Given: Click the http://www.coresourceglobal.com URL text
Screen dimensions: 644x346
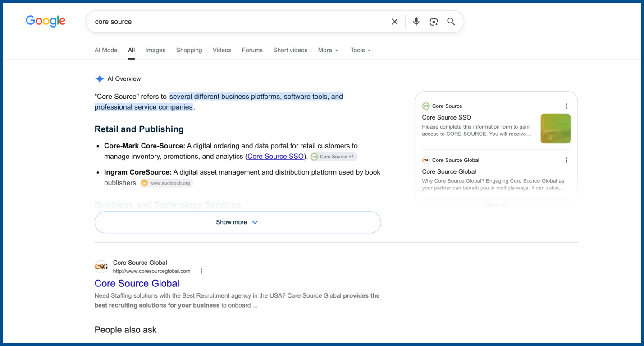Looking at the screenshot, I should click(151, 271).
